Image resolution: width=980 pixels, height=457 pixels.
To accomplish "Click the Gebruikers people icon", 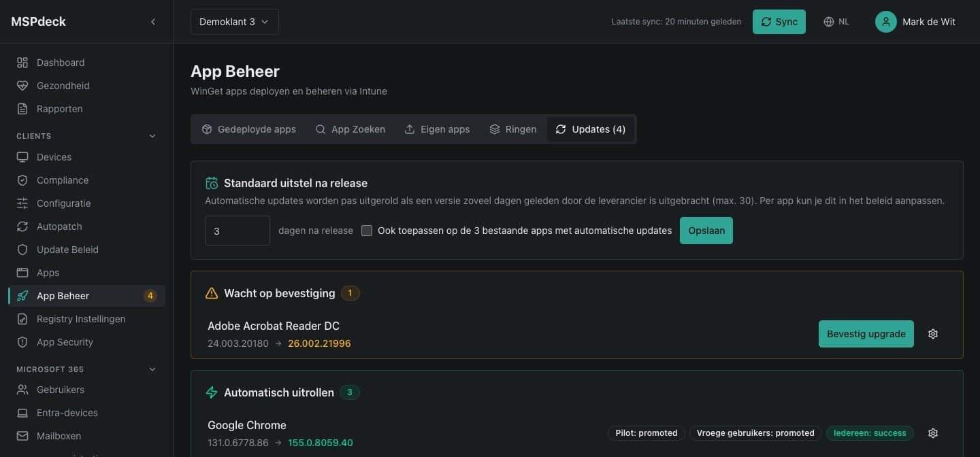I will 22,390.
